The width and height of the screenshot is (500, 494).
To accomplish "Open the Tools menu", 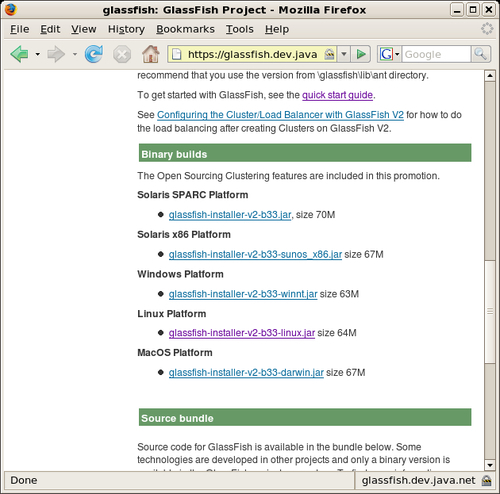I will coord(240,29).
